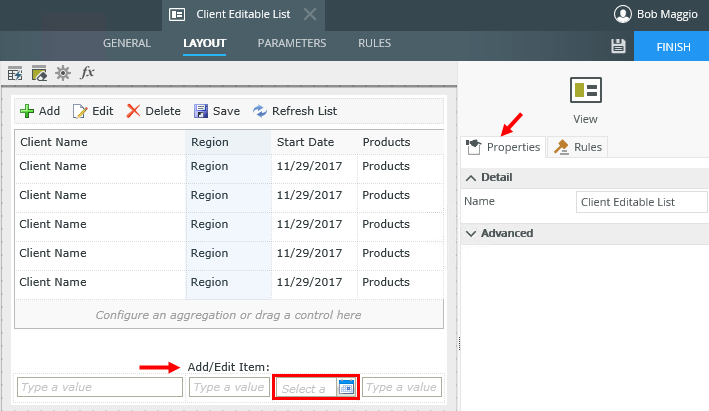Close the Client Editable List tab

310,14
